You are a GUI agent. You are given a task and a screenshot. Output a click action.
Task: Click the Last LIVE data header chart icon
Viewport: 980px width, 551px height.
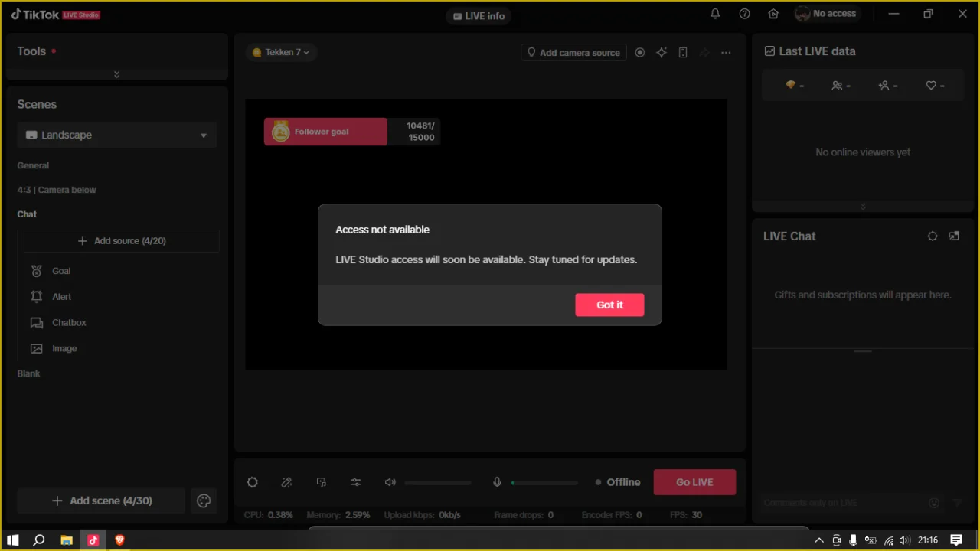[x=769, y=51]
